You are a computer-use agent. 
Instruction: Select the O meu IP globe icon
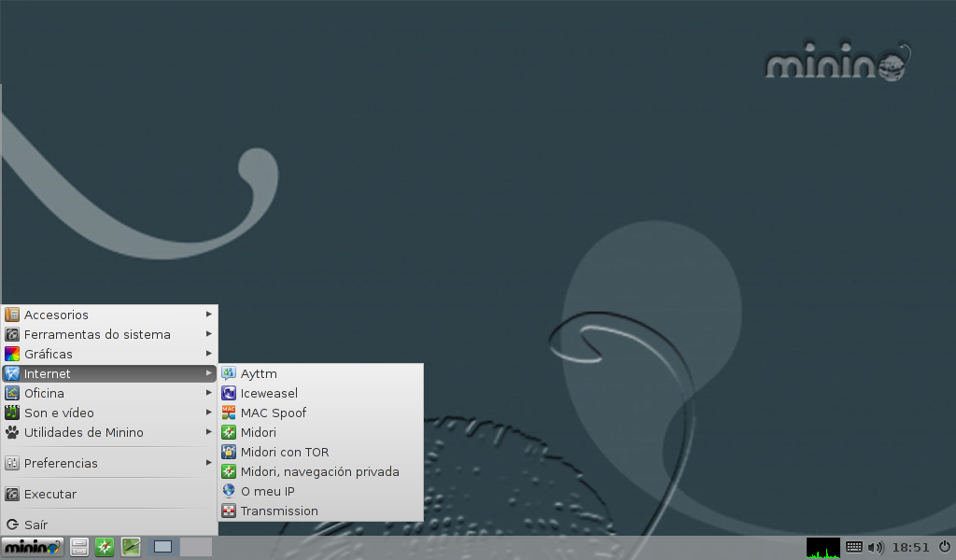coord(229,491)
